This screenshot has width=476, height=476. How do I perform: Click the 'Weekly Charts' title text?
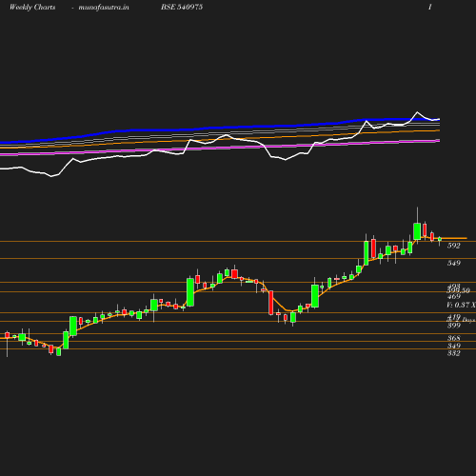[32, 8]
